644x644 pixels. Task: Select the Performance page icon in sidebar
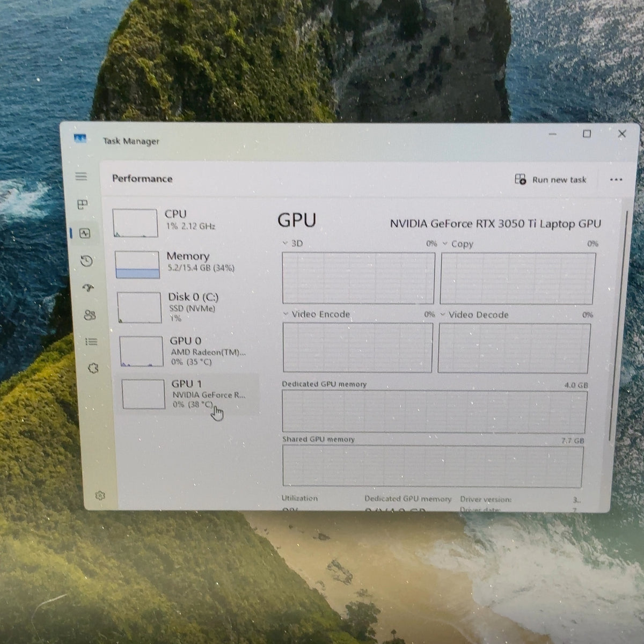pyautogui.click(x=84, y=233)
